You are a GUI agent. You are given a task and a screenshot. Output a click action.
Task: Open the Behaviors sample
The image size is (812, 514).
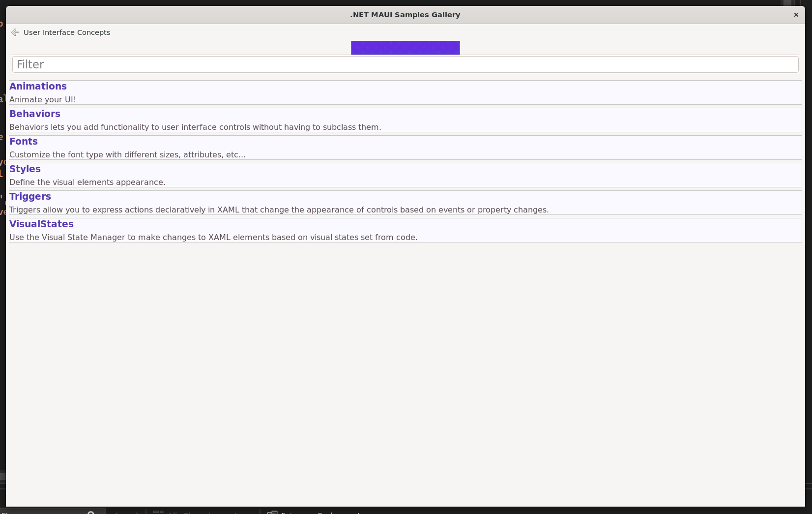(35, 114)
